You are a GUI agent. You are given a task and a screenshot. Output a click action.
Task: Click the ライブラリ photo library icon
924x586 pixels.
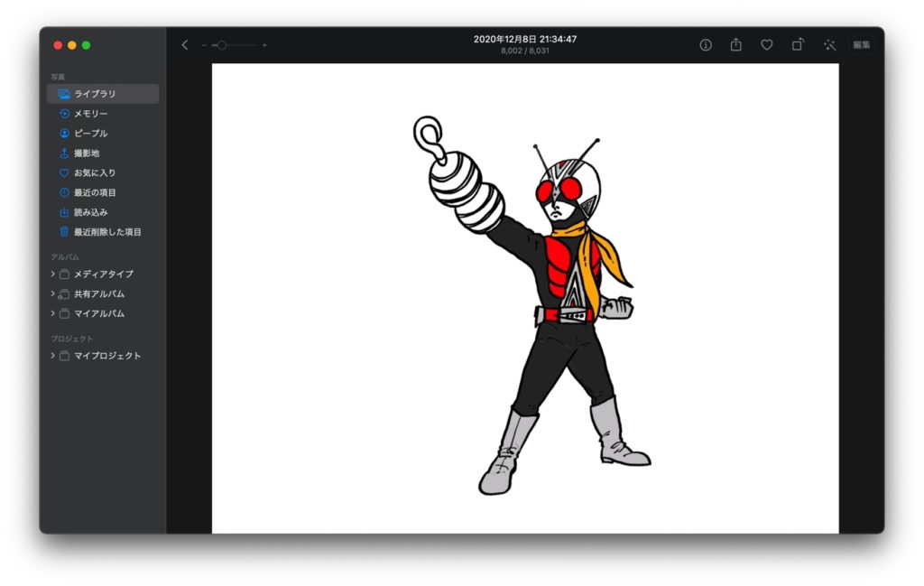tap(64, 94)
